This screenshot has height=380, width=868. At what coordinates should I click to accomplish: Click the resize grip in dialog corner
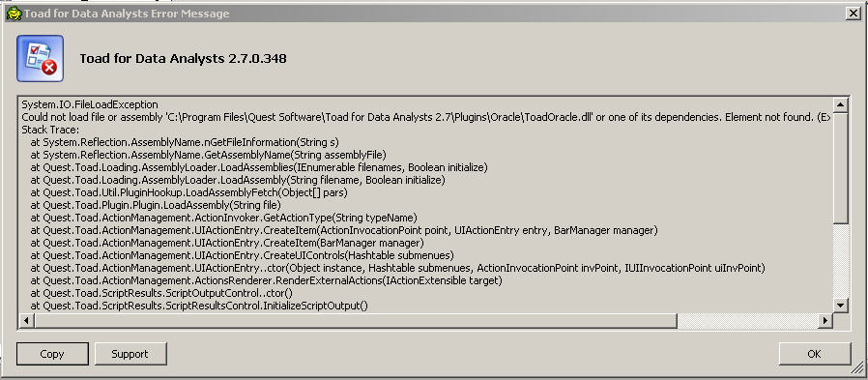pos(856,368)
